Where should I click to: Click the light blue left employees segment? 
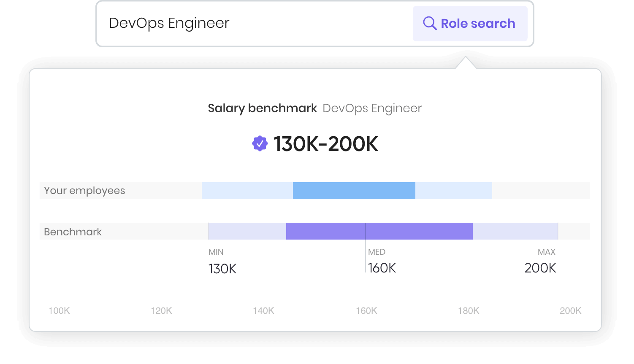tap(247, 191)
